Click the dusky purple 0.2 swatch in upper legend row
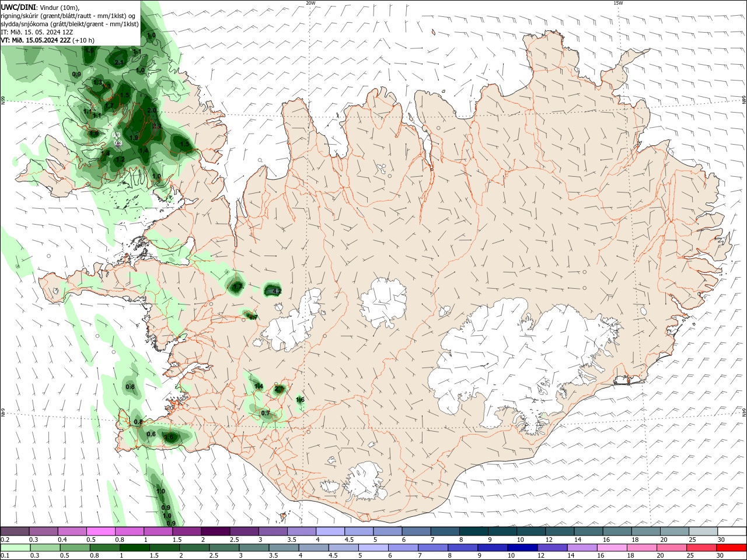Image resolution: width=747 pixels, height=560 pixels. pyautogui.click(x=15, y=531)
